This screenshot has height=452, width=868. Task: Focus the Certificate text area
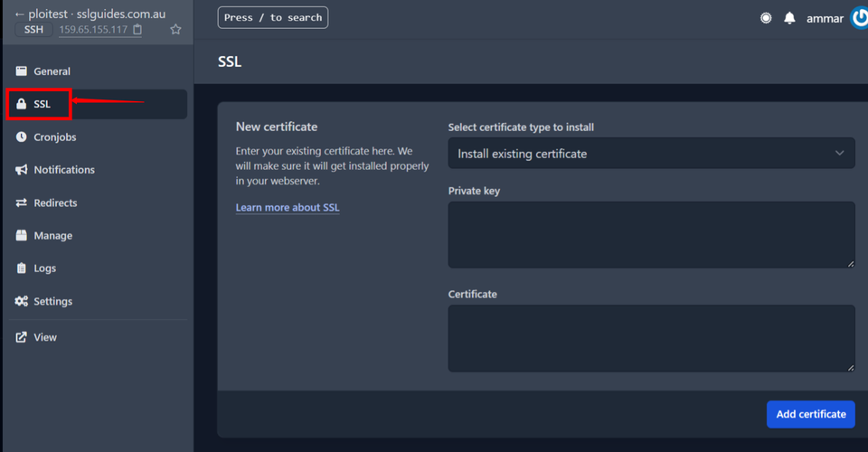[x=651, y=338]
